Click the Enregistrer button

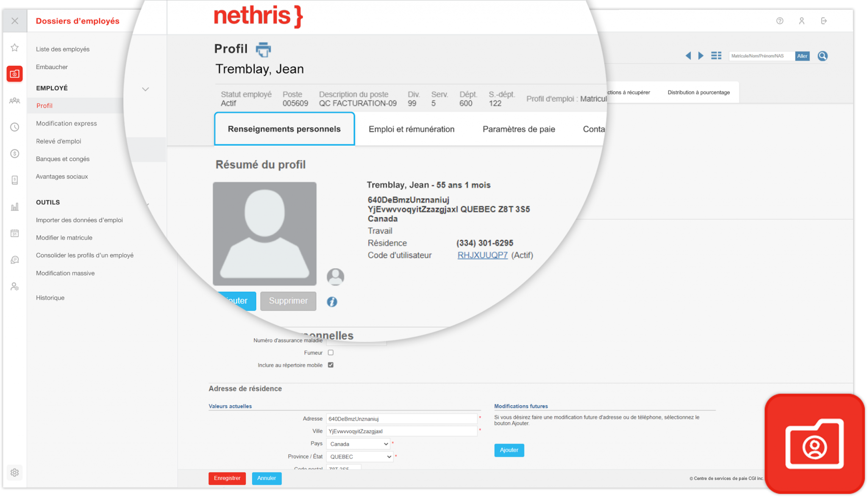pyautogui.click(x=227, y=478)
